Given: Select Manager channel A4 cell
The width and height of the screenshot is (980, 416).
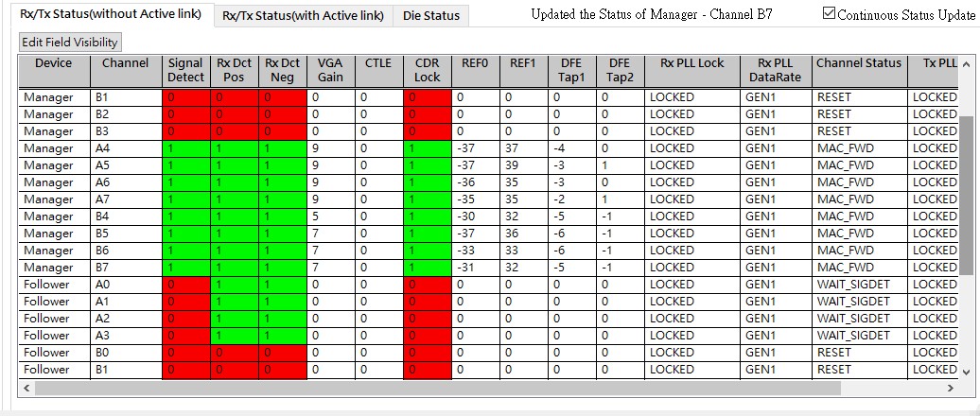Looking at the screenshot, I should click(126, 148).
